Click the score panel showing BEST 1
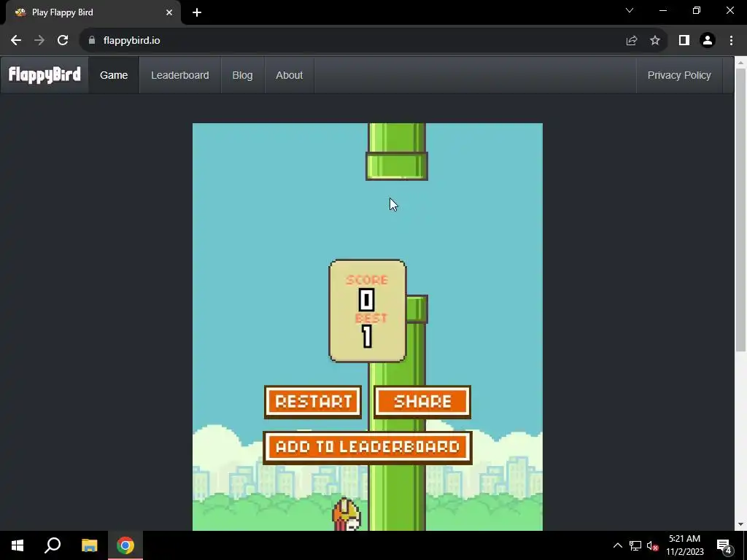Image resolution: width=747 pixels, height=560 pixels. (368, 311)
